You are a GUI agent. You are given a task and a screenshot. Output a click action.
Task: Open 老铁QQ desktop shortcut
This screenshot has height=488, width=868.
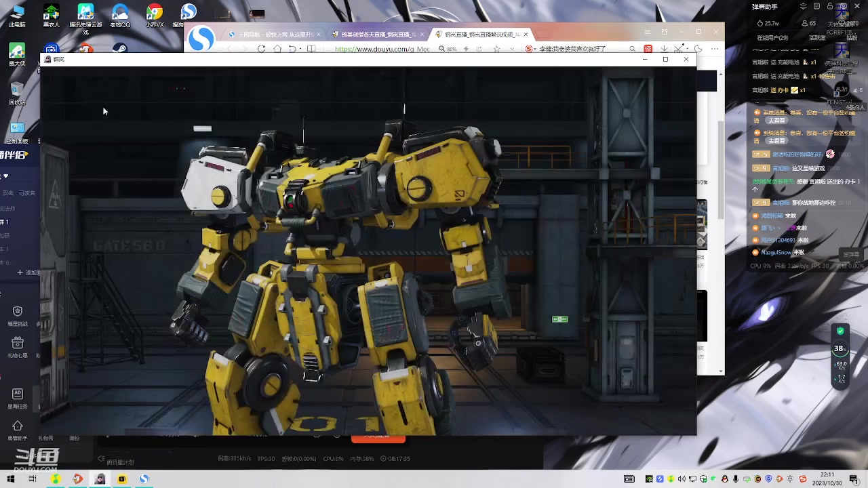(120, 15)
